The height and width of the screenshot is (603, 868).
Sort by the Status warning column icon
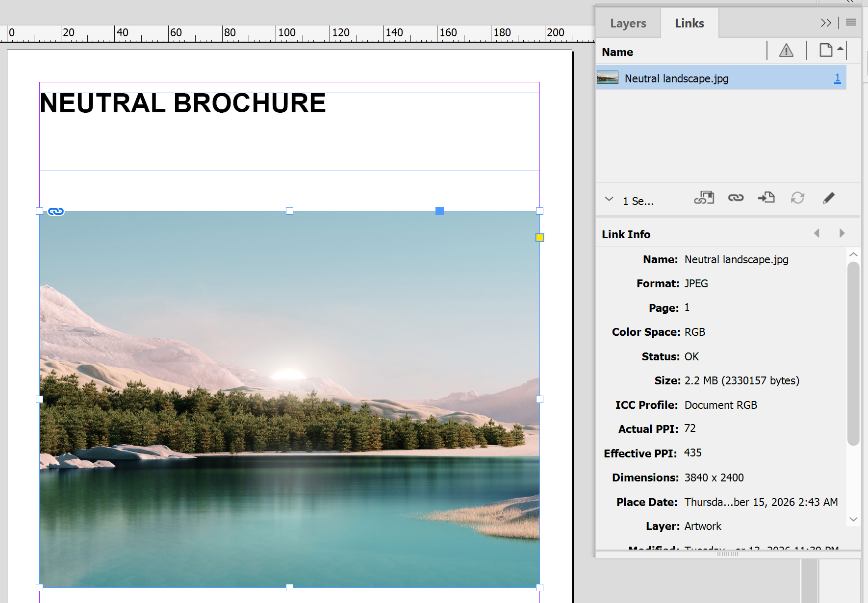tap(786, 50)
